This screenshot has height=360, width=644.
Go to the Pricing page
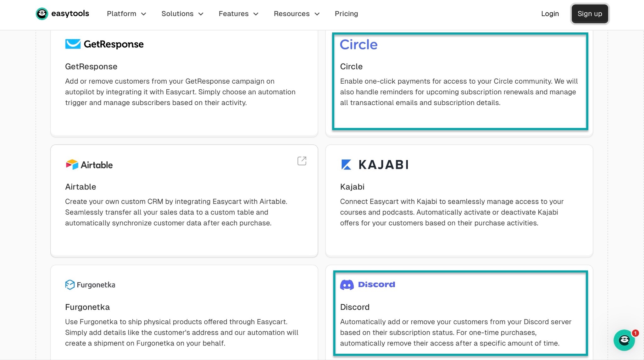tap(346, 14)
